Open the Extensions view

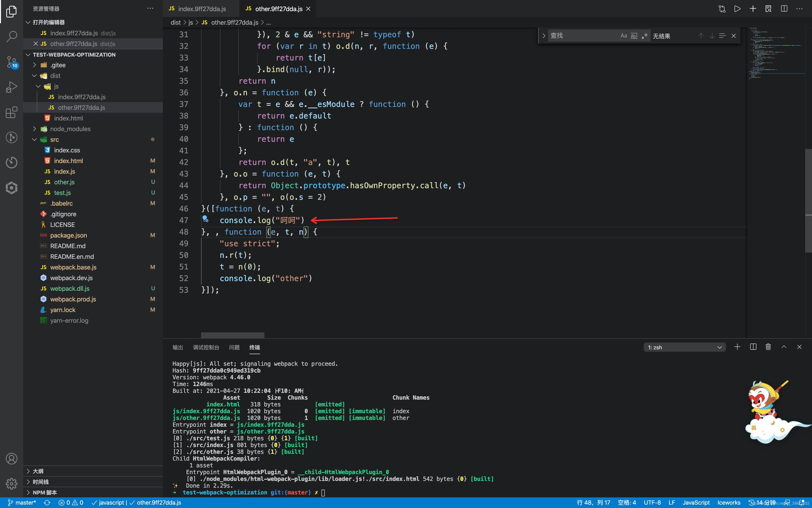[x=11, y=112]
